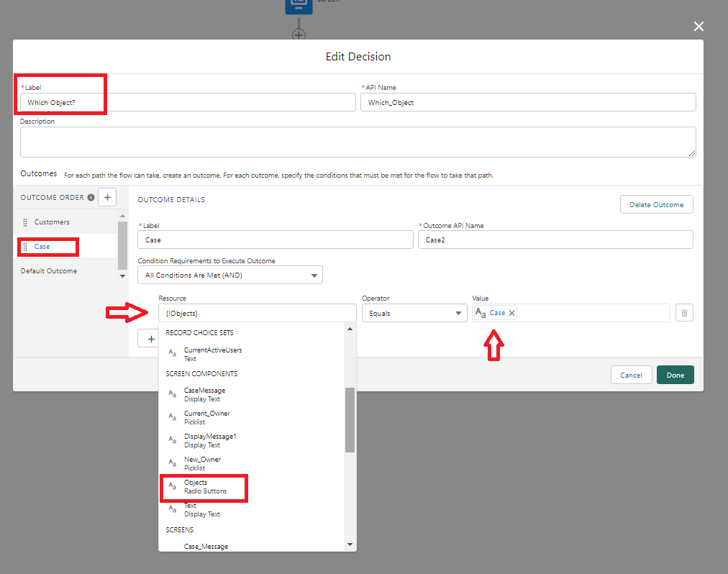Screen dimensions: 728x574
Task: Click the Cancel button
Action: click(x=631, y=375)
